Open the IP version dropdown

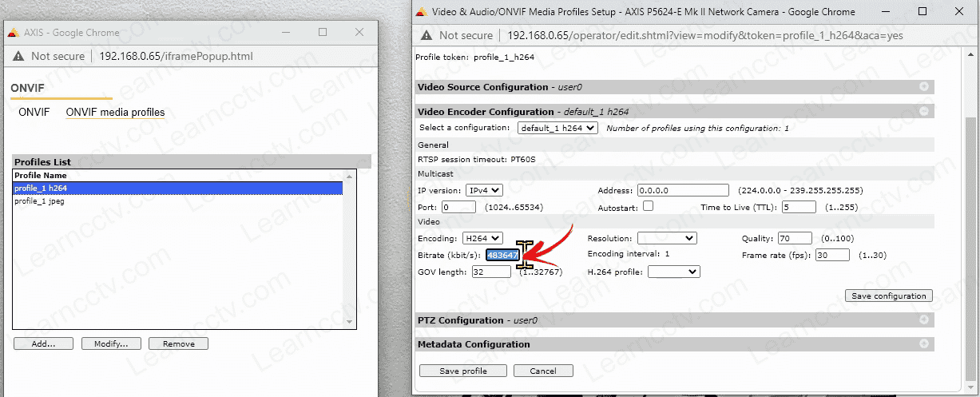point(484,190)
